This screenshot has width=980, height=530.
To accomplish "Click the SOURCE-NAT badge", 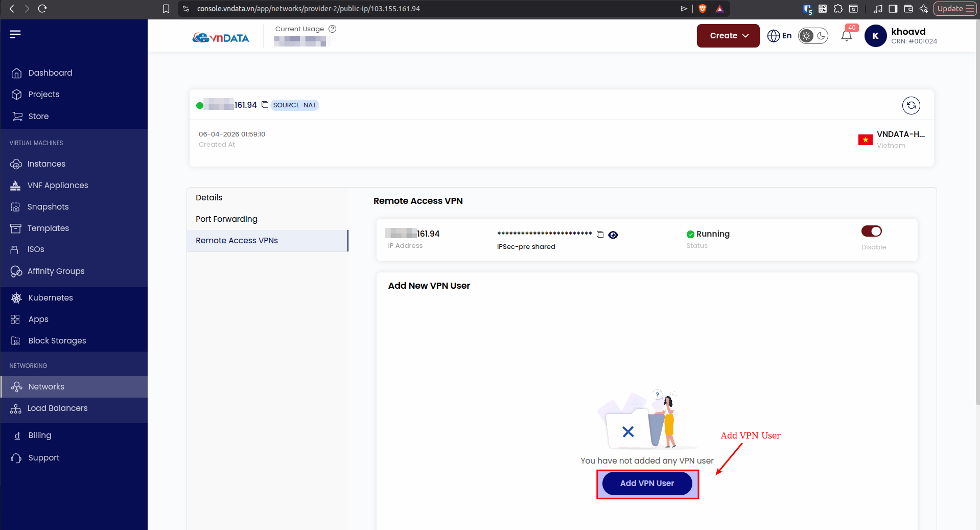I will pyautogui.click(x=295, y=105).
